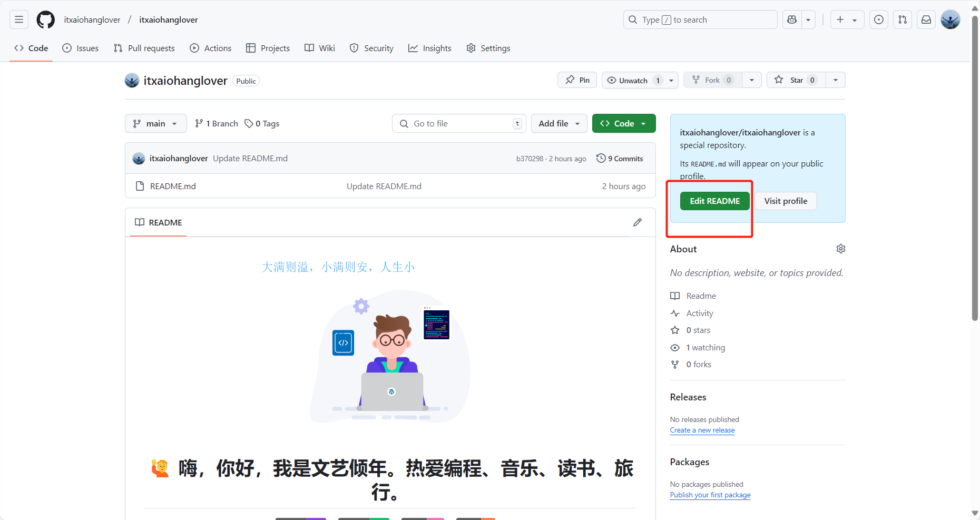Open the Create a new release link

702,430
